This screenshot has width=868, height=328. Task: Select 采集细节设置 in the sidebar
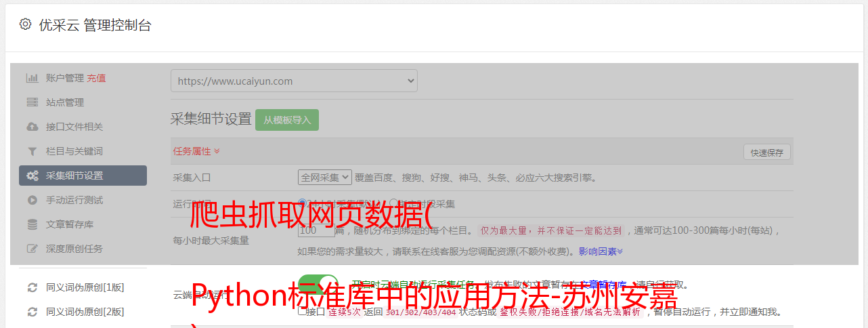tap(83, 176)
